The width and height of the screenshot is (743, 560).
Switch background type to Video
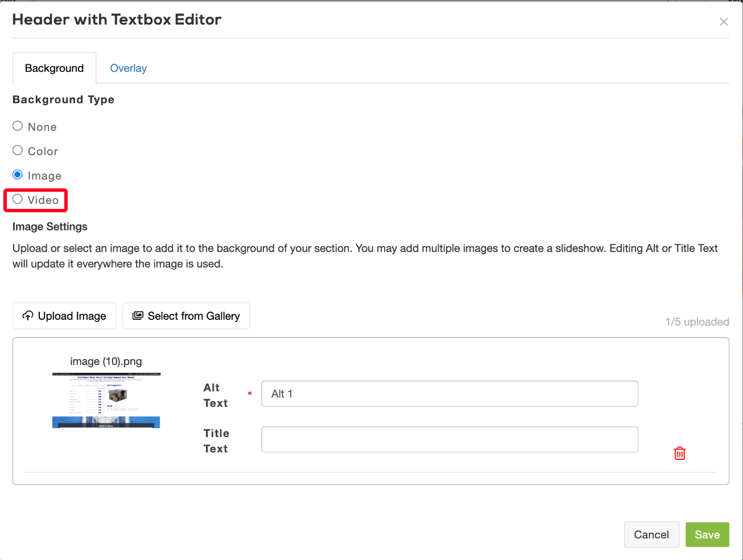pos(18,199)
